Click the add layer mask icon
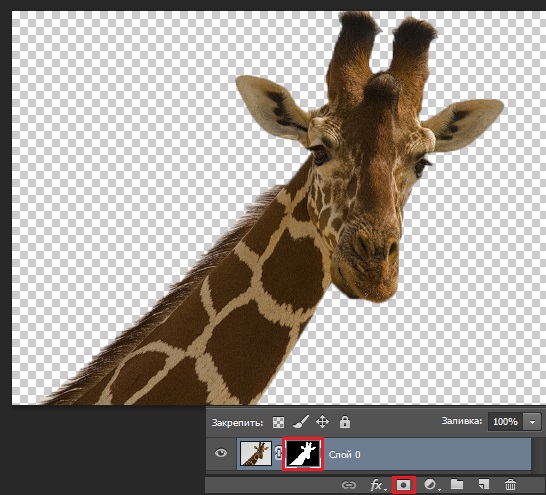The image size is (546, 495). pos(404,485)
